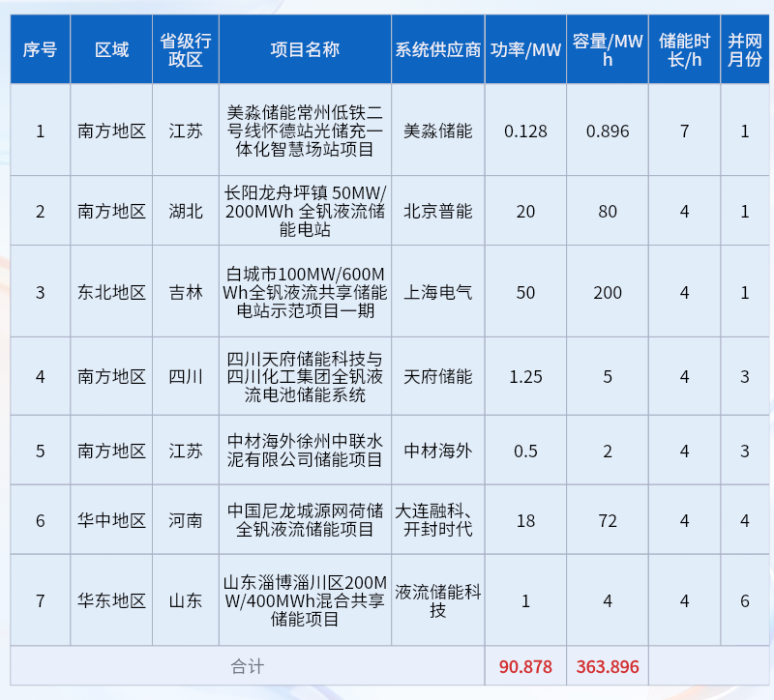Viewport: 774px width, 700px height.
Task: Select power value 0.128
Action: [x=525, y=131]
